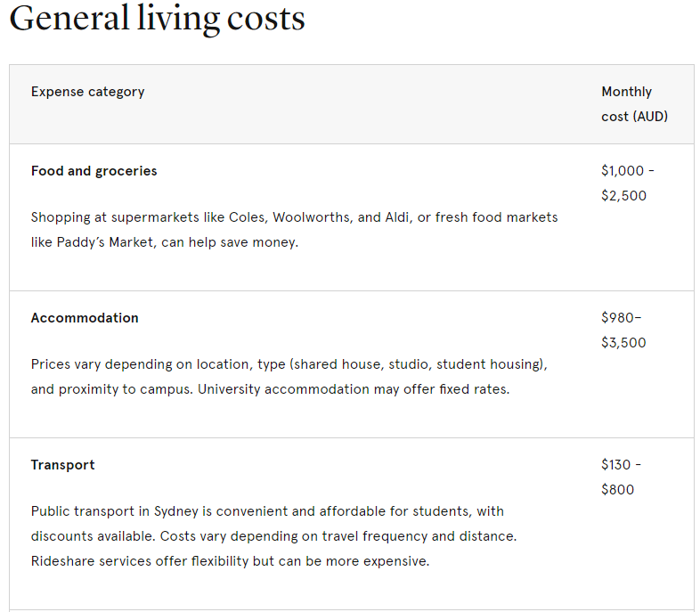Image resolution: width=700 pixels, height=612 pixels.
Task: Click "shared house" in the accommodation text
Action: point(337,364)
